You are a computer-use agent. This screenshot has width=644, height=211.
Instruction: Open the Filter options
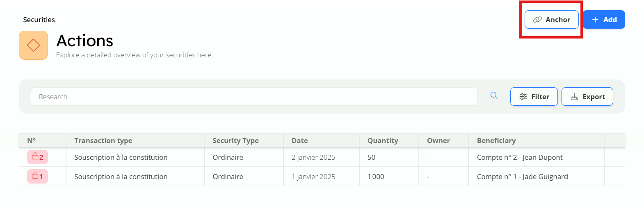point(534,97)
